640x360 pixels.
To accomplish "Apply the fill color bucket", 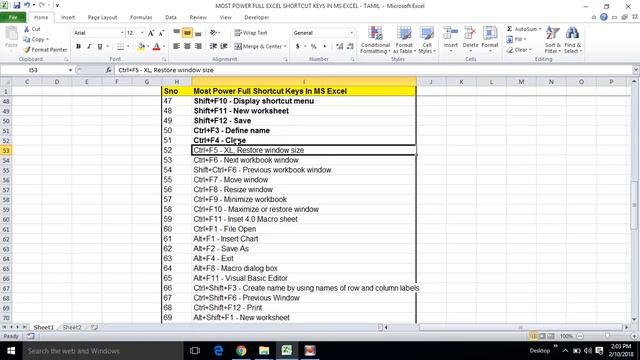I will pyautogui.click(x=141, y=47).
